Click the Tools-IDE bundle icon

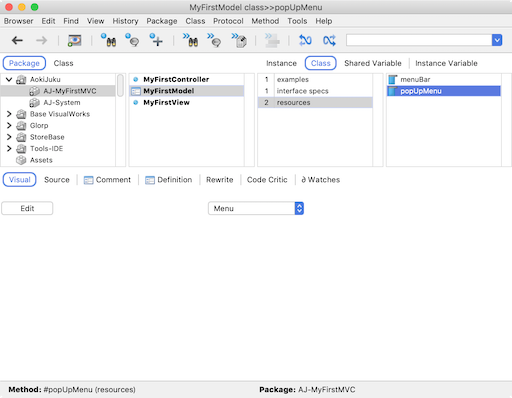21,149
